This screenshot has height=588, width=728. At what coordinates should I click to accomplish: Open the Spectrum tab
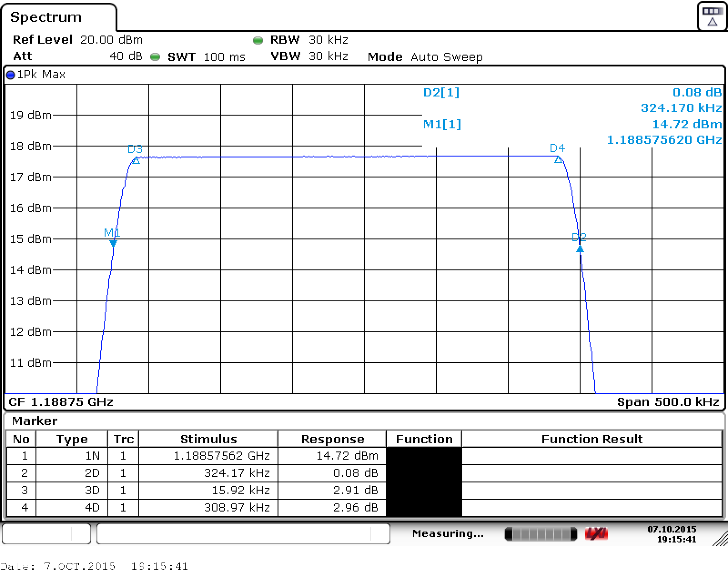(46, 17)
